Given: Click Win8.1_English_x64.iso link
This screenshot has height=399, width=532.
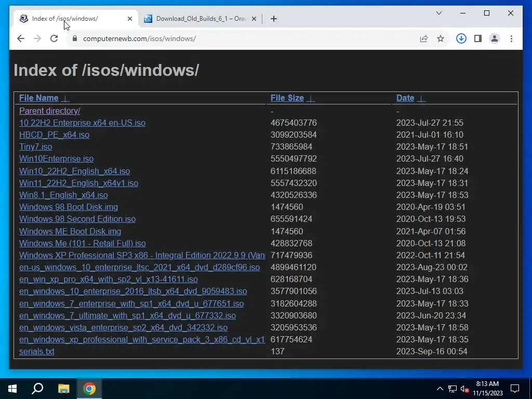Looking at the screenshot, I should tap(63, 195).
